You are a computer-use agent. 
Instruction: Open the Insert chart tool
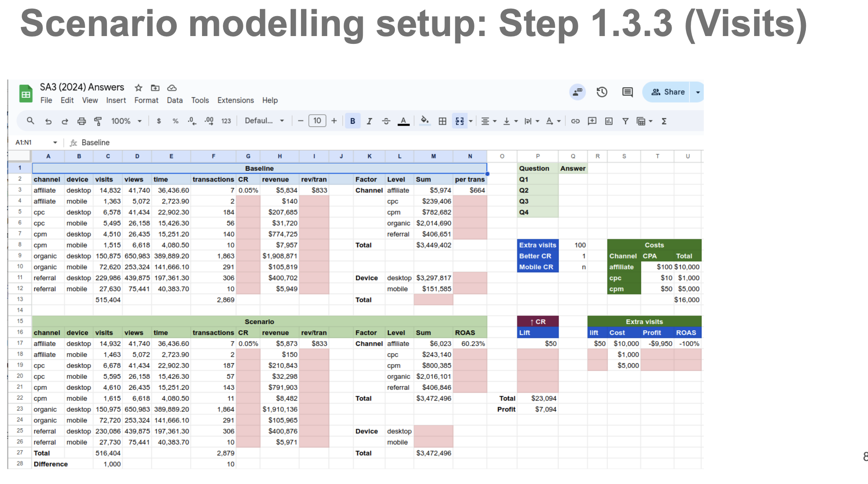pyautogui.click(x=608, y=121)
